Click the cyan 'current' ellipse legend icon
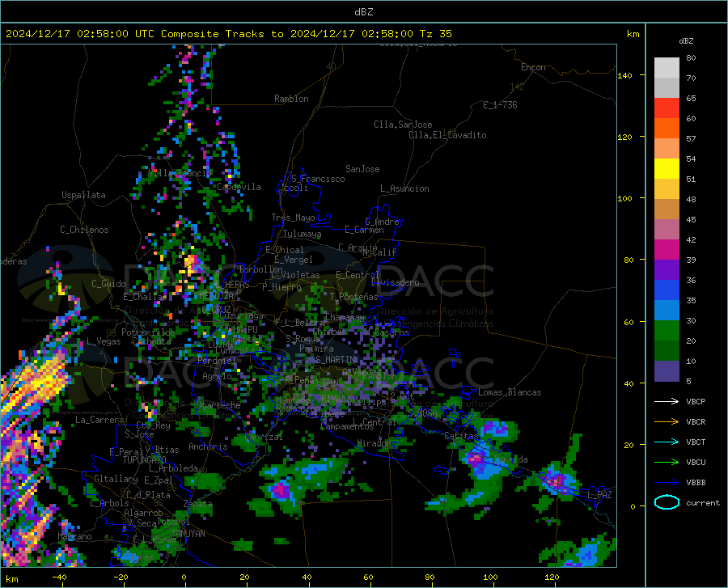728x588 pixels. pyautogui.click(x=667, y=502)
